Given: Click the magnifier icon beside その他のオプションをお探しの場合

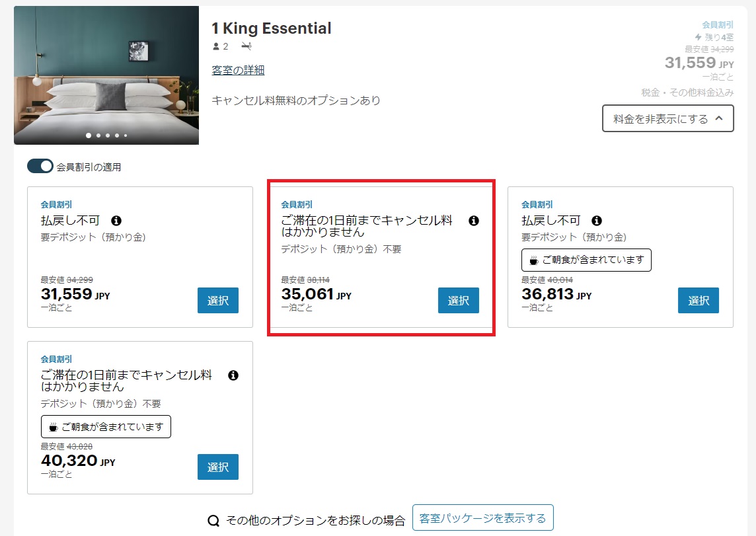Looking at the screenshot, I should 213,521.
